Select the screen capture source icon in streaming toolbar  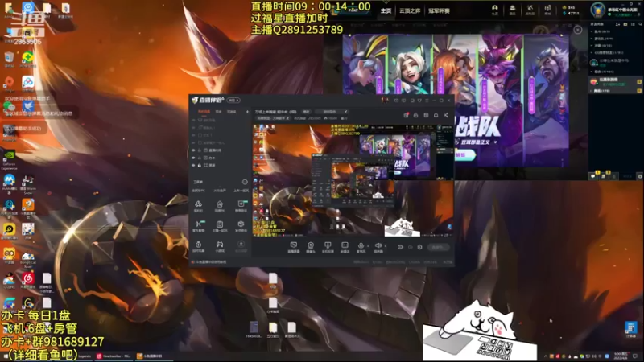(x=293, y=245)
